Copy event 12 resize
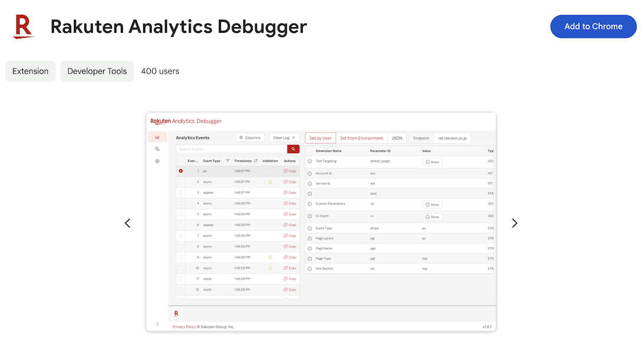644x346 pixels. coord(290,289)
